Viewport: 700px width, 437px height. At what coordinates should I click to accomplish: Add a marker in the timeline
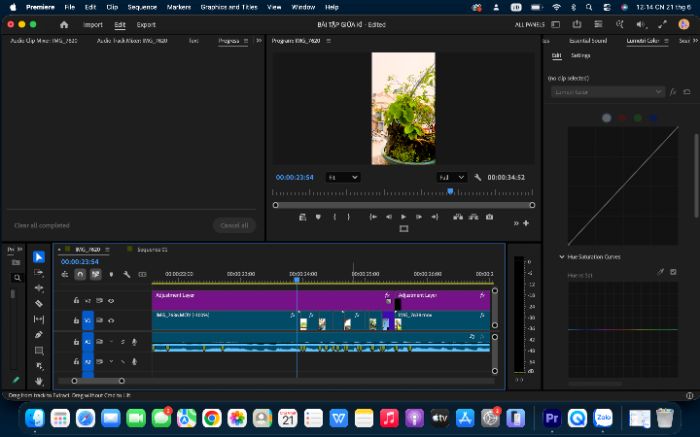pos(111,274)
